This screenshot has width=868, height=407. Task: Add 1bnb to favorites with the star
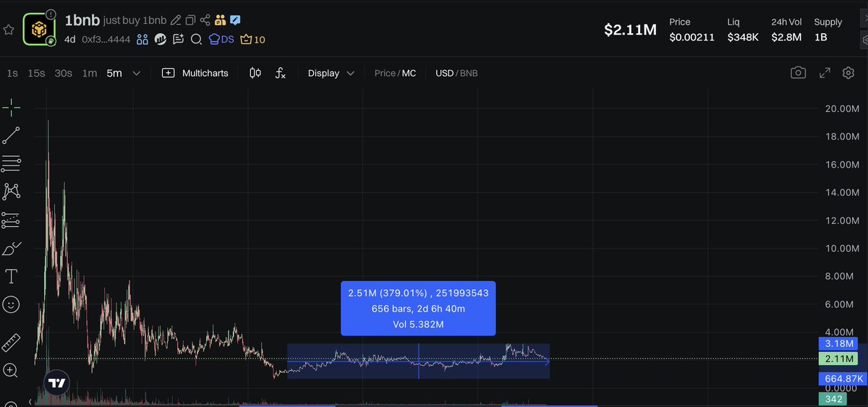point(9,30)
